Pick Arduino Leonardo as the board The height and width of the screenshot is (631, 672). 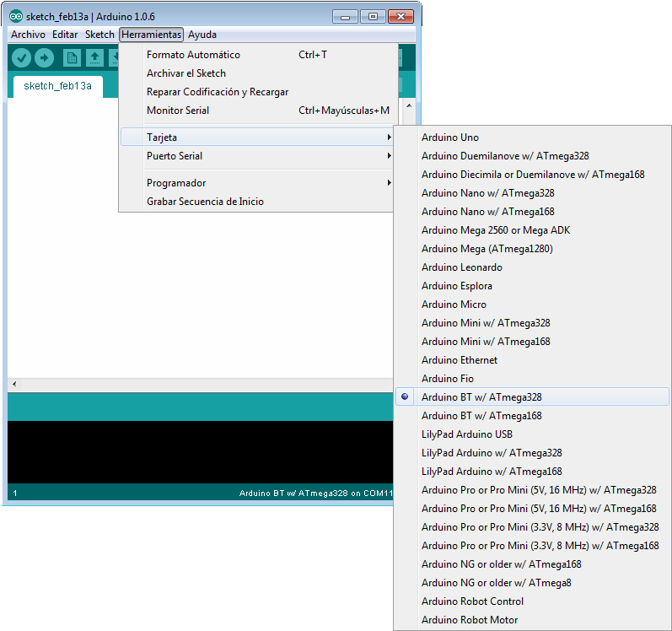(x=461, y=267)
